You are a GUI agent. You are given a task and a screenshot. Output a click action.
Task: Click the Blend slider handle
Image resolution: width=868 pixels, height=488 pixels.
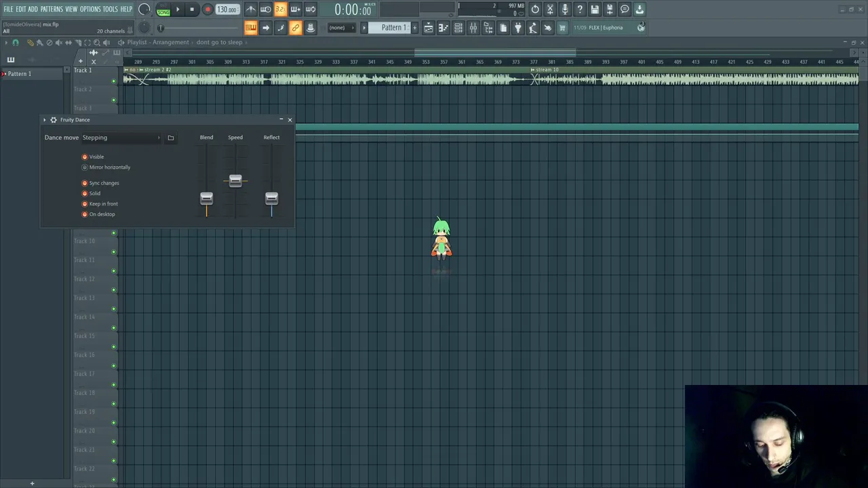coord(206,199)
